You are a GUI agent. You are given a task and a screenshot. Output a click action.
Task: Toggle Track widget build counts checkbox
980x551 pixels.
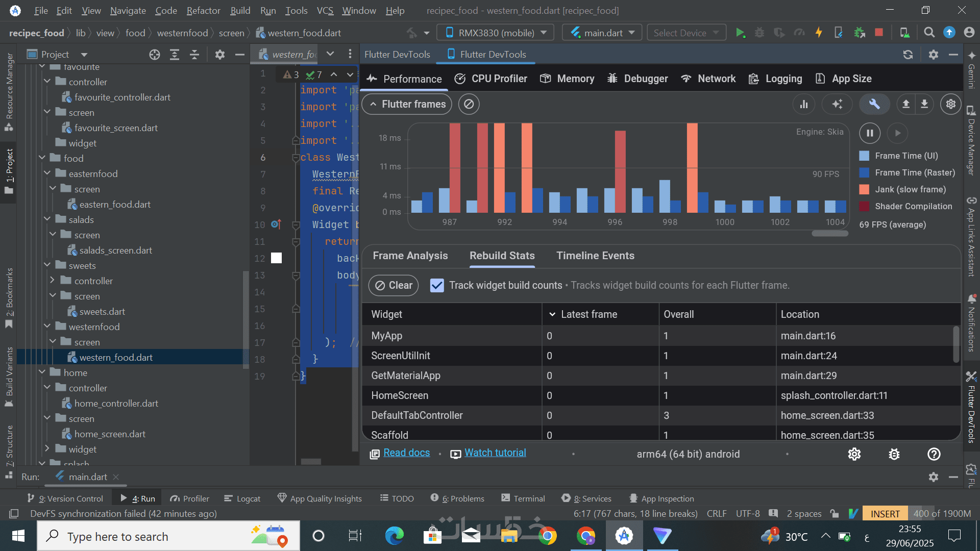point(437,285)
